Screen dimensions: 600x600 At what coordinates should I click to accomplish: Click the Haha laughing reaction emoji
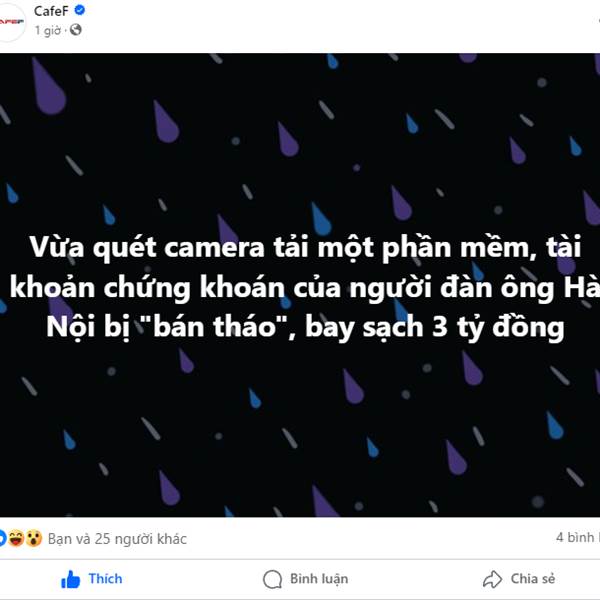point(16,538)
